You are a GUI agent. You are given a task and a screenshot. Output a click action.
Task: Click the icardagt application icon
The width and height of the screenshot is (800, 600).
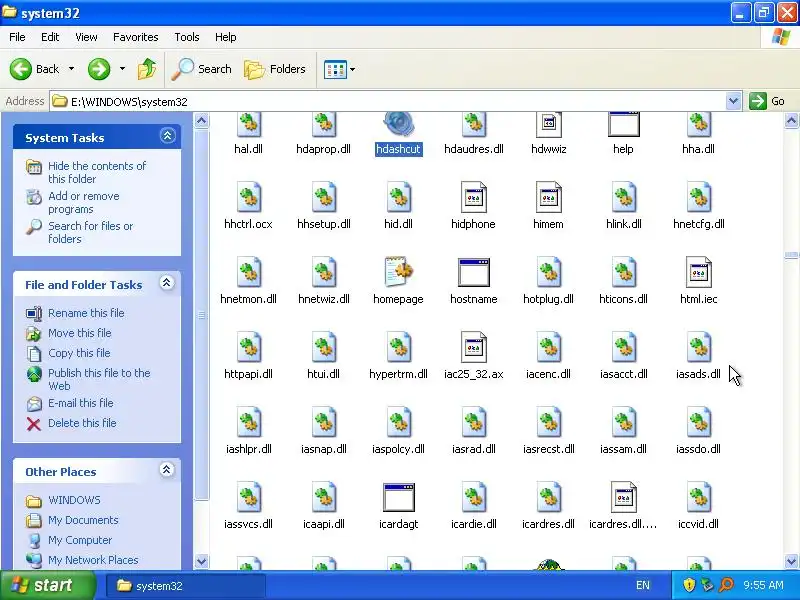[398, 497]
